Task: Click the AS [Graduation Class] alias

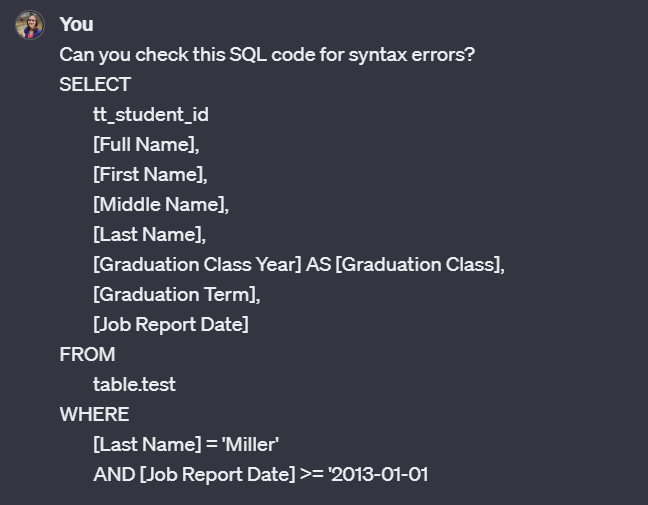Action: coord(405,264)
